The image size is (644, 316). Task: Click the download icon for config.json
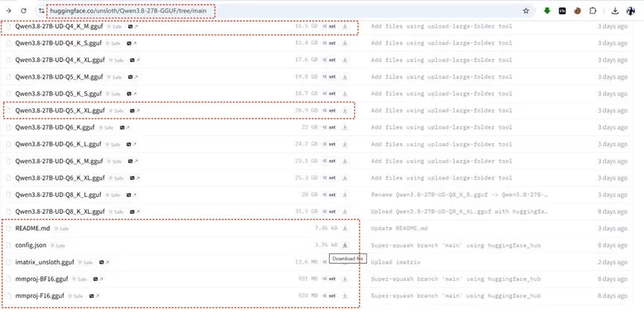[x=345, y=245]
